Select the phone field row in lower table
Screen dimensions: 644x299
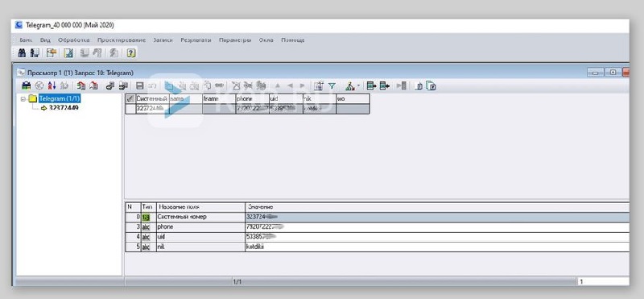[377, 227]
